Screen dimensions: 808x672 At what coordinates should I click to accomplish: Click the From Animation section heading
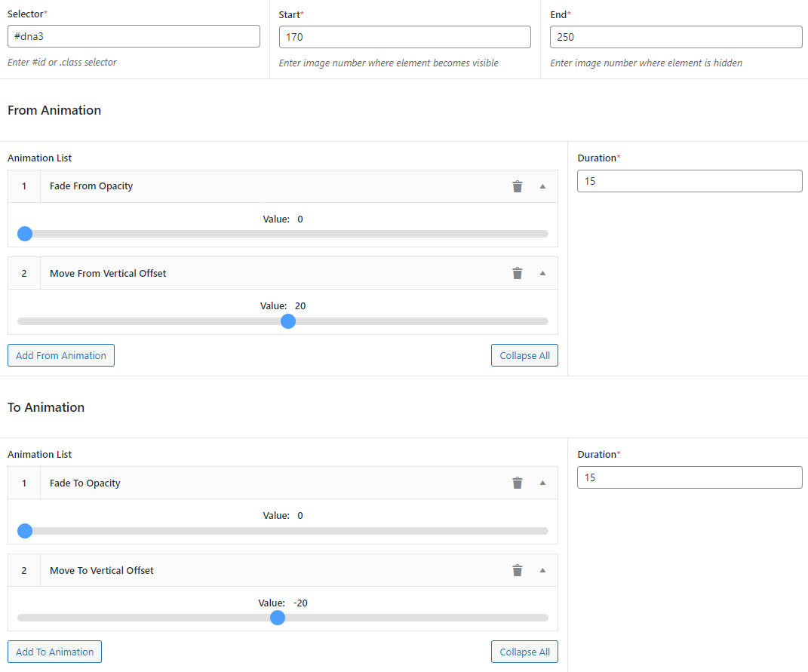click(54, 110)
